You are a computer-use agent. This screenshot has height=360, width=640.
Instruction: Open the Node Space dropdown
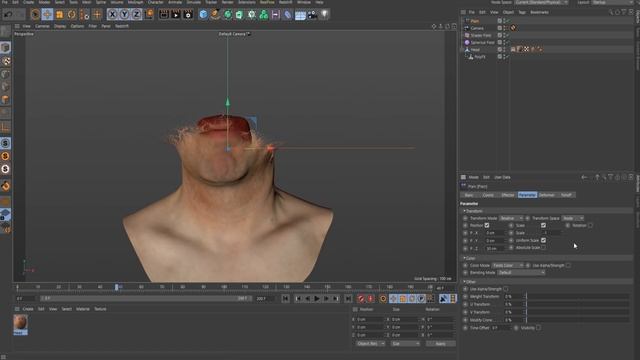point(541,2)
